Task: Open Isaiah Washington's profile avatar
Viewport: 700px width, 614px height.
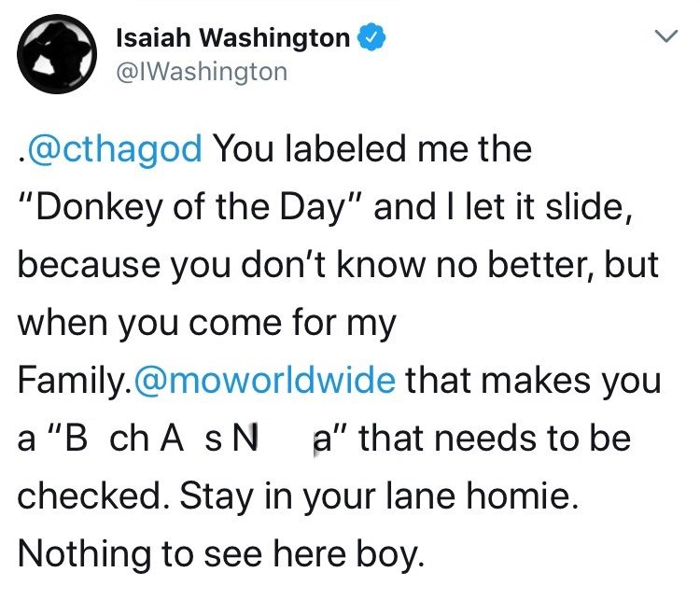Action: pos(57,54)
